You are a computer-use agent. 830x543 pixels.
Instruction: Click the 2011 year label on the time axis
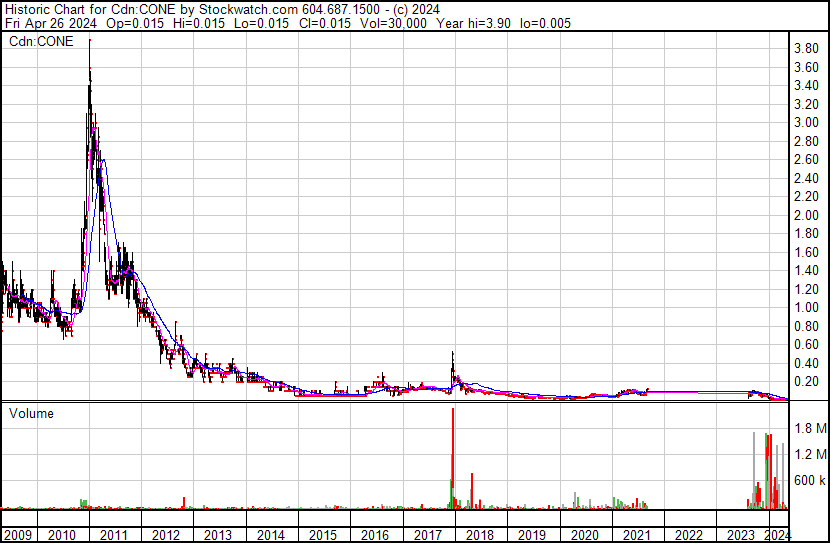pyautogui.click(x=114, y=535)
